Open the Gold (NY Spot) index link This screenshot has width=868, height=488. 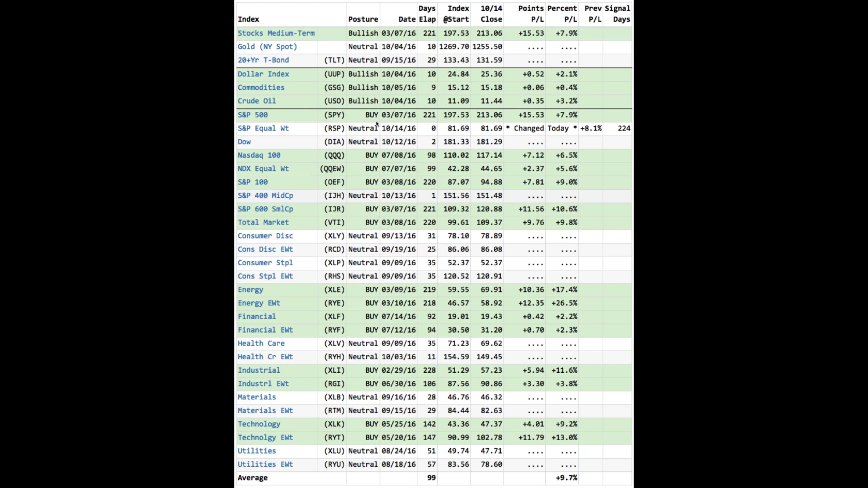(x=267, y=47)
